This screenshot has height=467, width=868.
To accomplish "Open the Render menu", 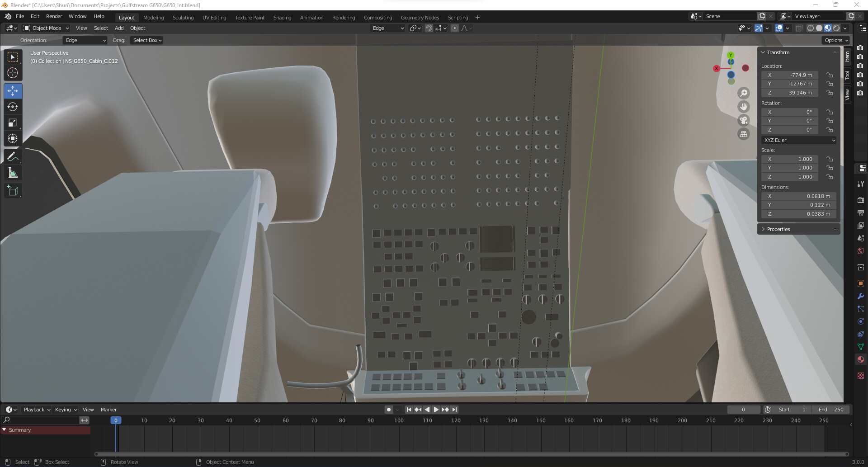I will pos(54,16).
